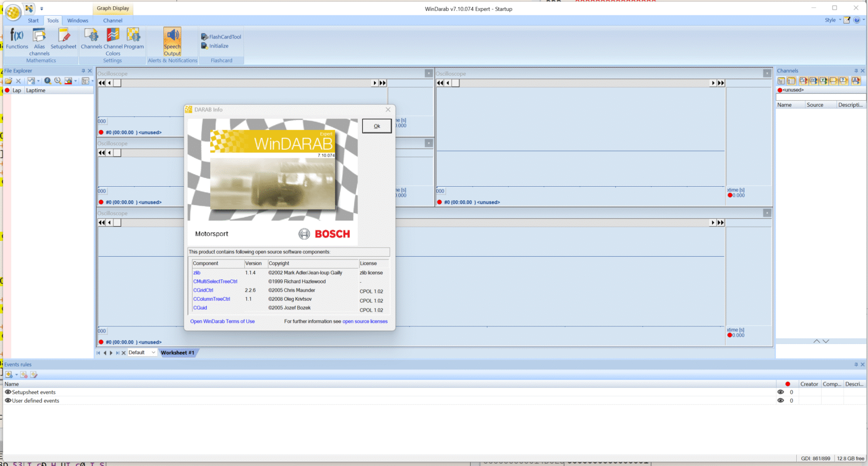Click the question mark channels filter icon

click(x=844, y=81)
